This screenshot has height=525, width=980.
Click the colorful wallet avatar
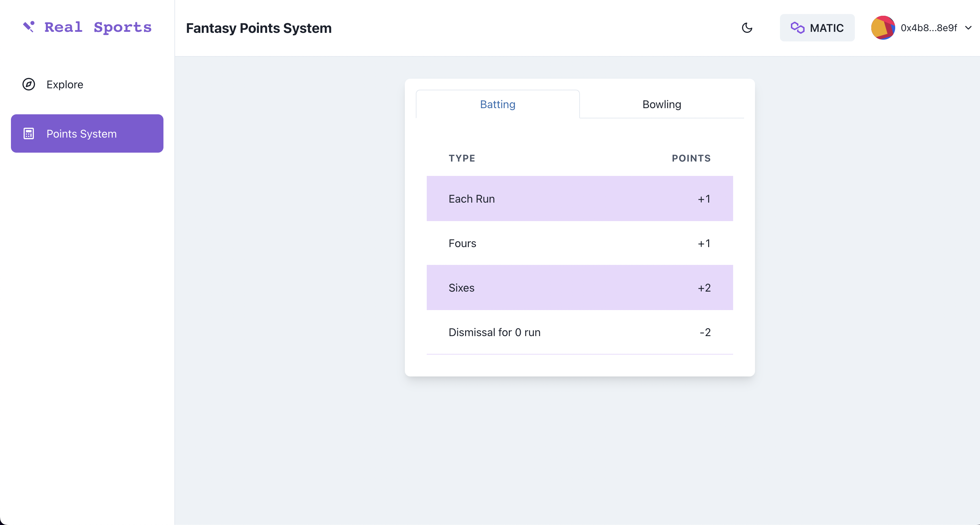pyautogui.click(x=883, y=28)
